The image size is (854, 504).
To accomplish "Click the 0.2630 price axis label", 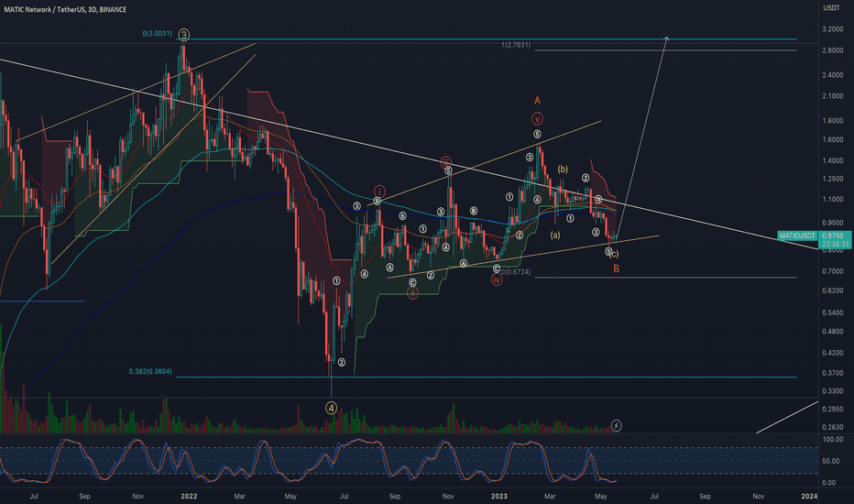I will (x=833, y=427).
